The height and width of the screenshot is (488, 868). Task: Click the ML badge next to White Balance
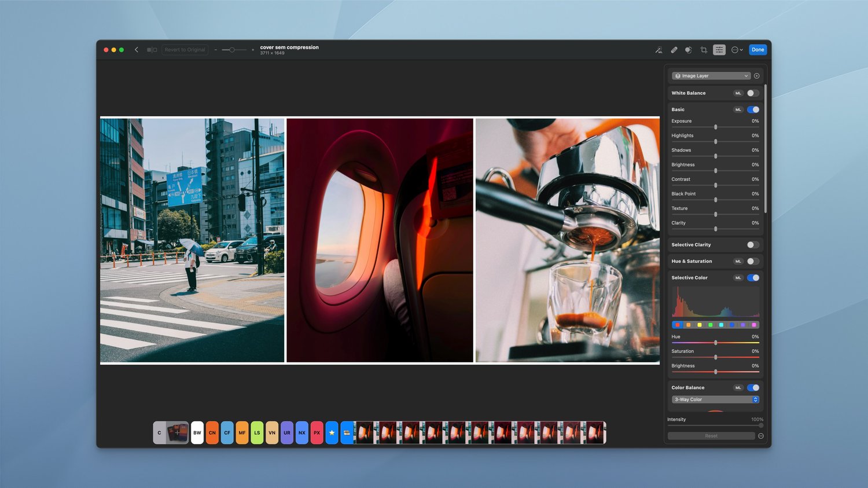tap(738, 93)
